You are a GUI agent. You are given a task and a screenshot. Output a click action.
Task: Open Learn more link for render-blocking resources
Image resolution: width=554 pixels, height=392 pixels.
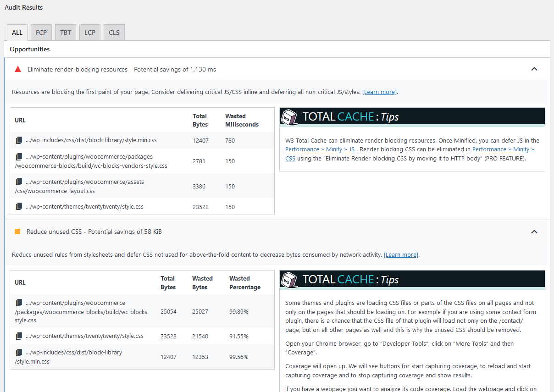(380, 92)
